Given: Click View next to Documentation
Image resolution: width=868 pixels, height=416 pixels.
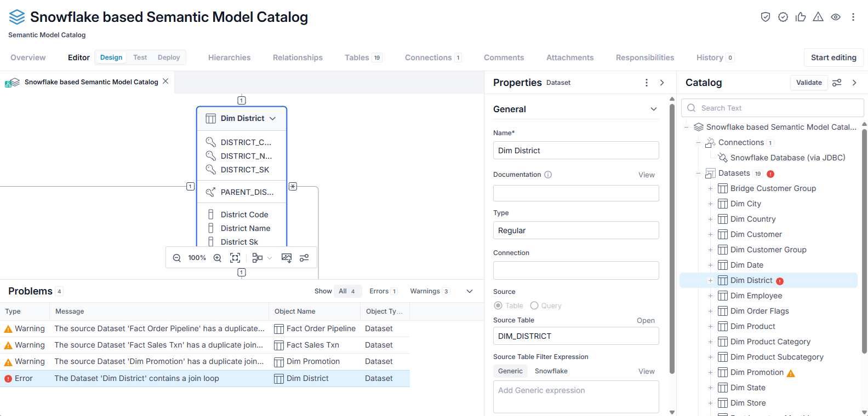Looking at the screenshot, I should point(647,175).
